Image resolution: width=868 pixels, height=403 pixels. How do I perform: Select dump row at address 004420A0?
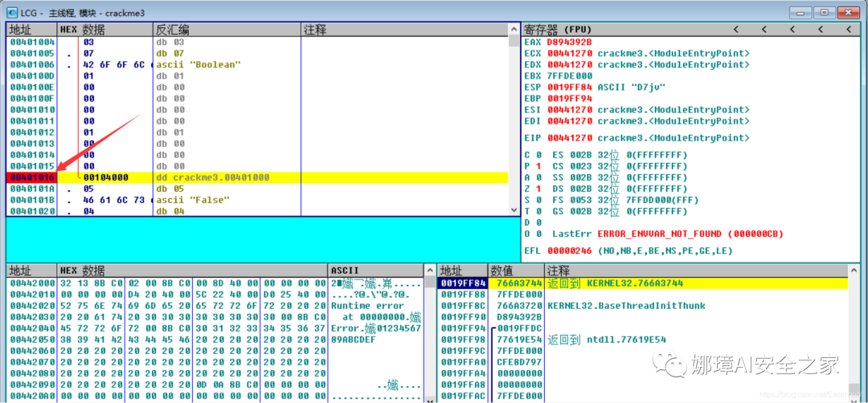click(x=215, y=396)
